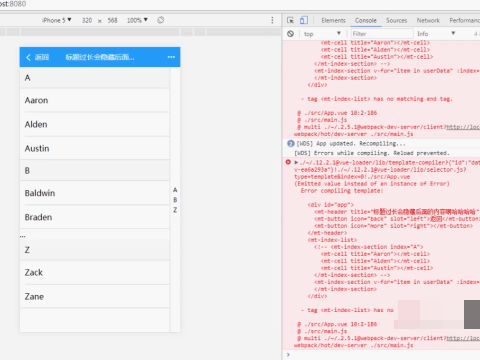
Task: Click the 'Error compiling template:' line
Action: [x=342, y=191]
